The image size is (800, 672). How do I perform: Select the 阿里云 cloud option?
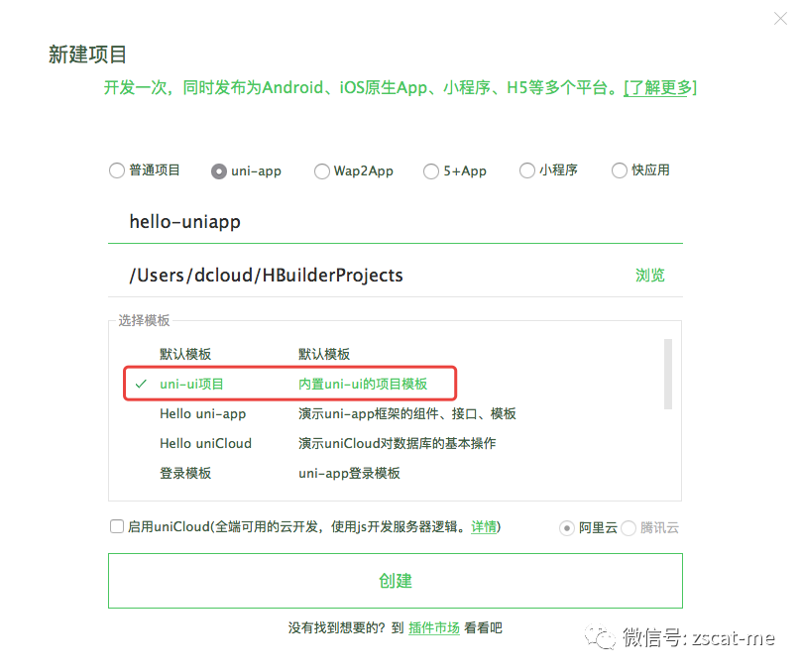[566, 527]
